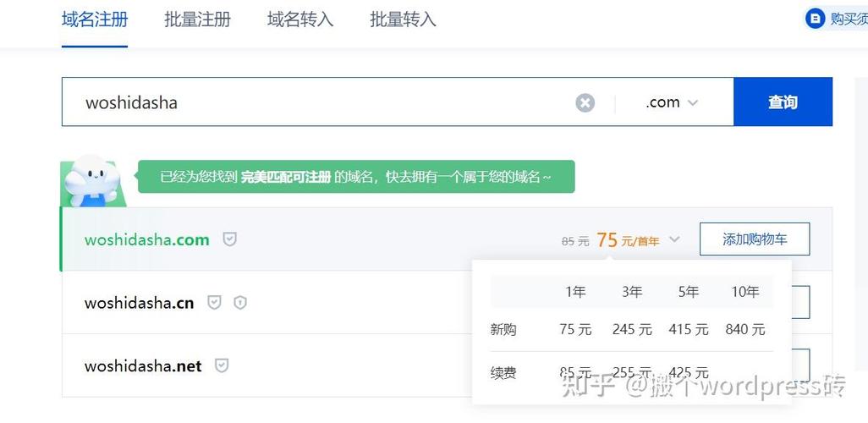This screenshot has width=868, height=423.
Task: Focus the domain name search input field
Action: (x=321, y=102)
